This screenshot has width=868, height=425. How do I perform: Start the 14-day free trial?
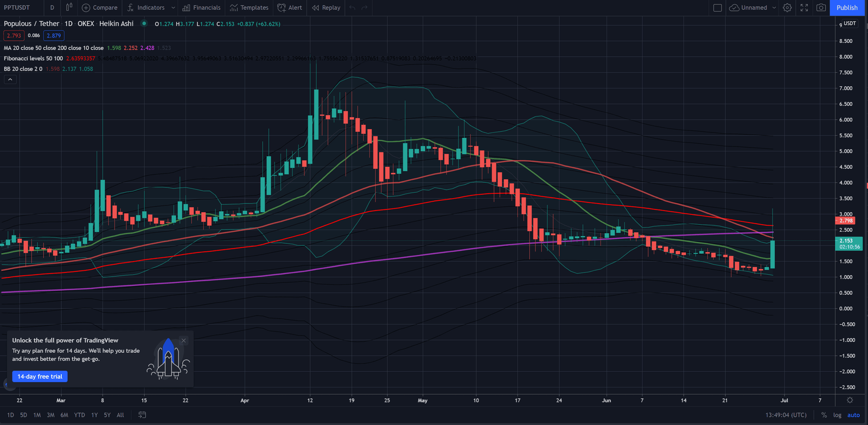pyautogui.click(x=40, y=376)
